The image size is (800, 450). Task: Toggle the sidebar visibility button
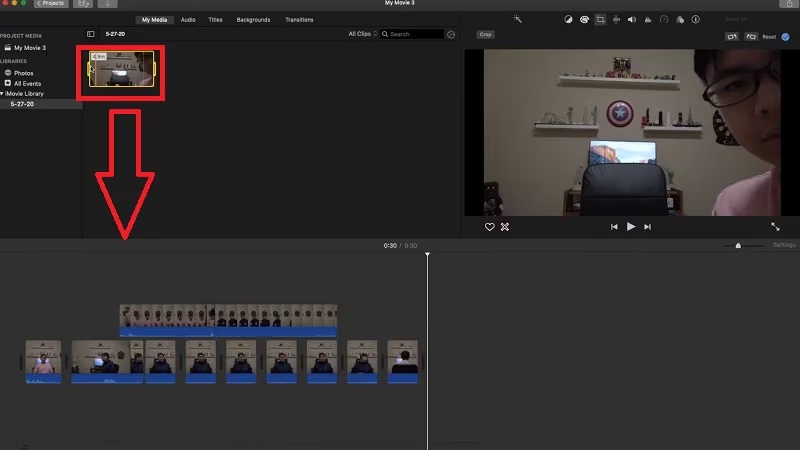[91, 34]
